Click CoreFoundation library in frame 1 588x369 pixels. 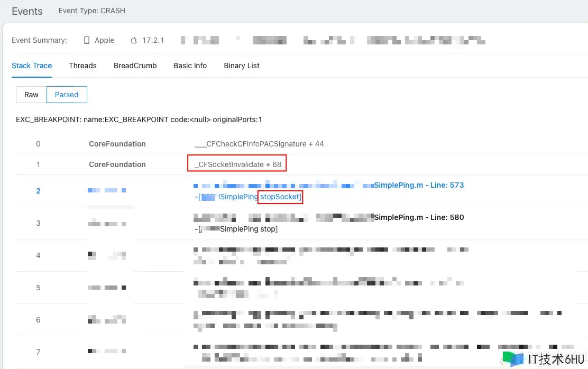coord(117,164)
